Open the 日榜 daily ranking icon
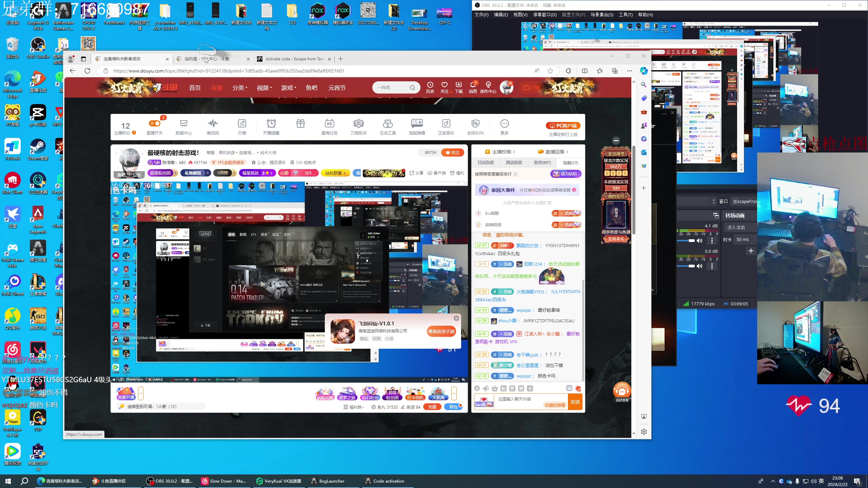The height and width of the screenshot is (488, 868). pyautogui.click(x=242, y=127)
